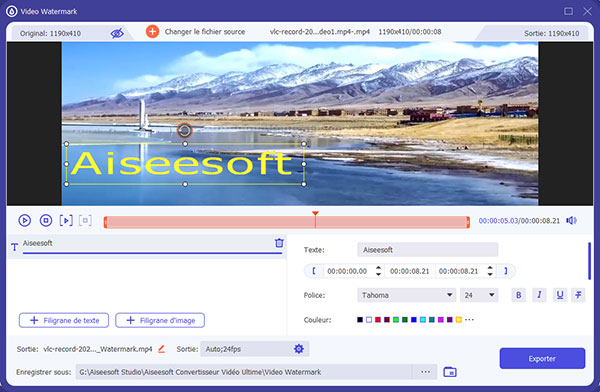Set end time with right bracket button

point(505,271)
